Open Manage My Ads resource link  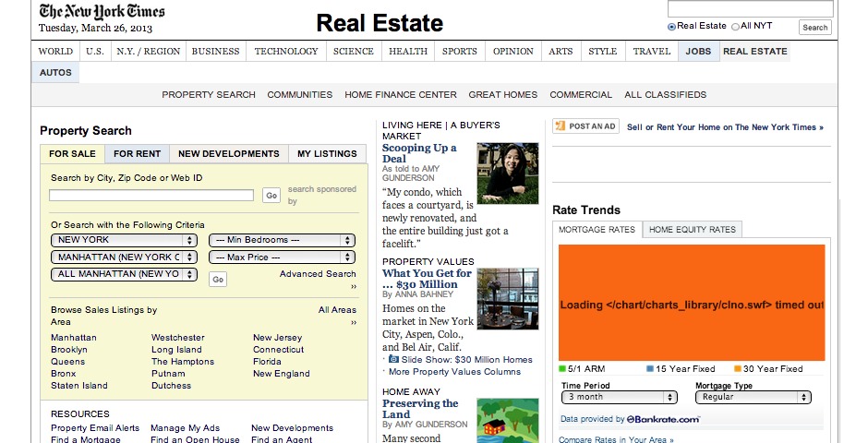coord(185,428)
